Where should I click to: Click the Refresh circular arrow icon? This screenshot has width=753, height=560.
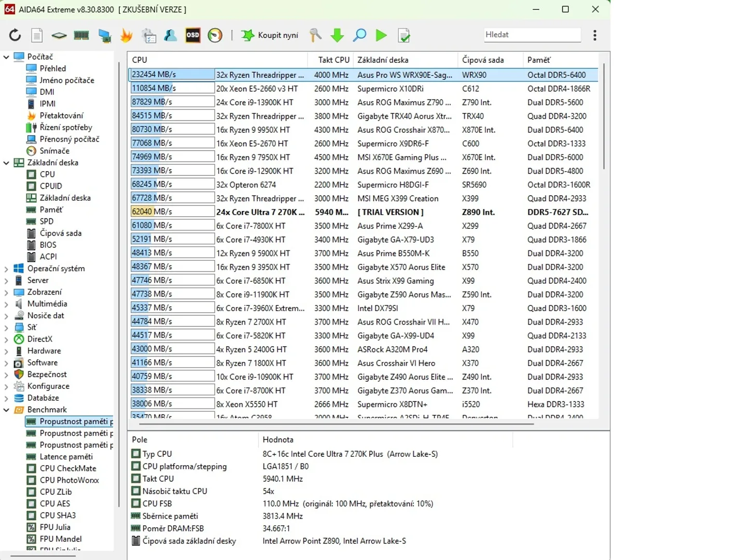point(15,35)
